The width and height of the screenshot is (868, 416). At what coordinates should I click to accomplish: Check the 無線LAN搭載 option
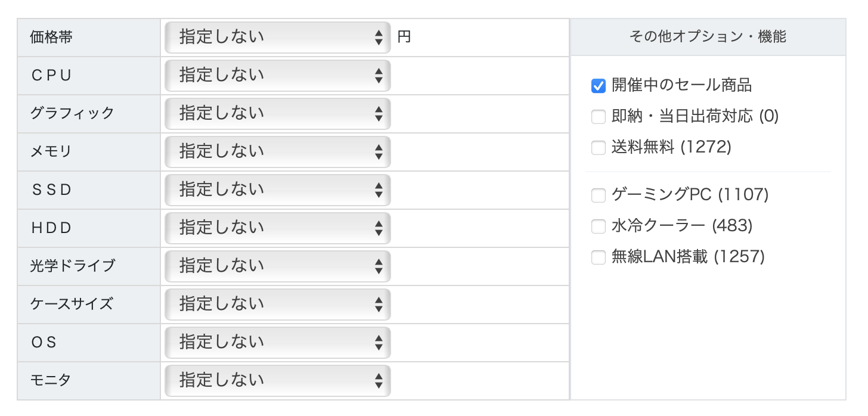pos(598,257)
